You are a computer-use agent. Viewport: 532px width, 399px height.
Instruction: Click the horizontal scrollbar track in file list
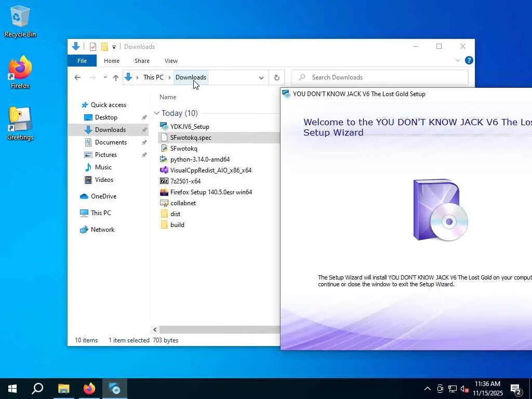220,329
